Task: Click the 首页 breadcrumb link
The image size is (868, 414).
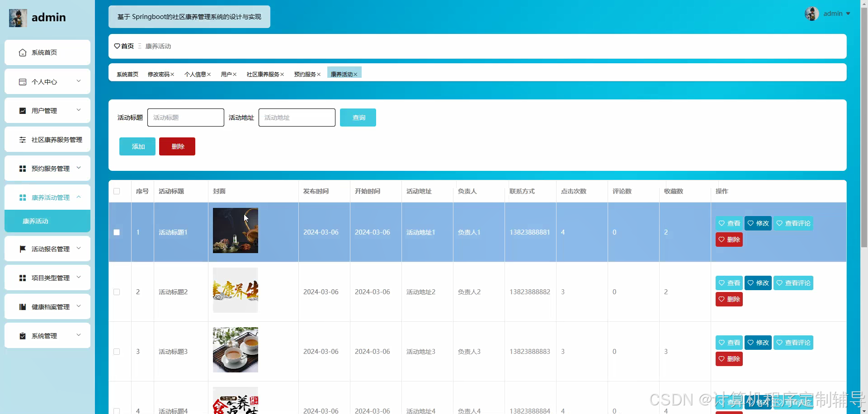Action: point(127,46)
